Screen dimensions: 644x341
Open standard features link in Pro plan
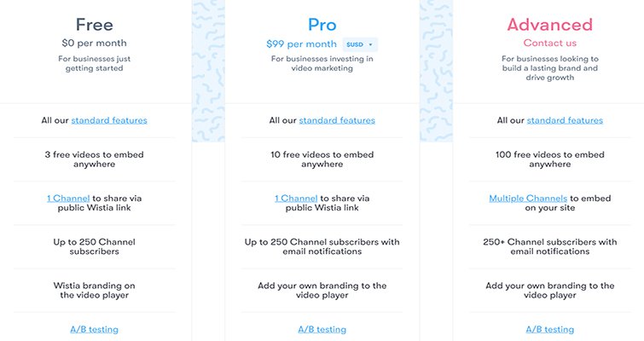[x=336, y=120]
